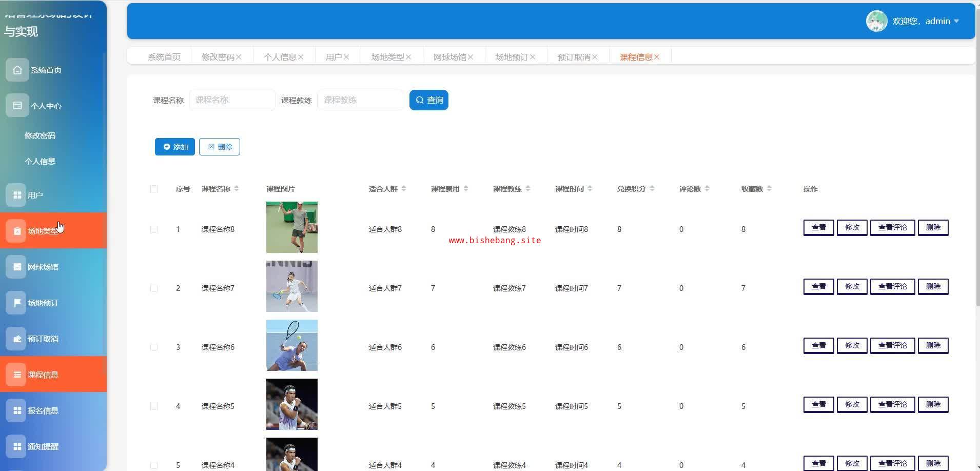Image resolution: width=980 pixels, height=471 pixels.
Task: Close the 课程信息 tab
Action: [657, 57]
